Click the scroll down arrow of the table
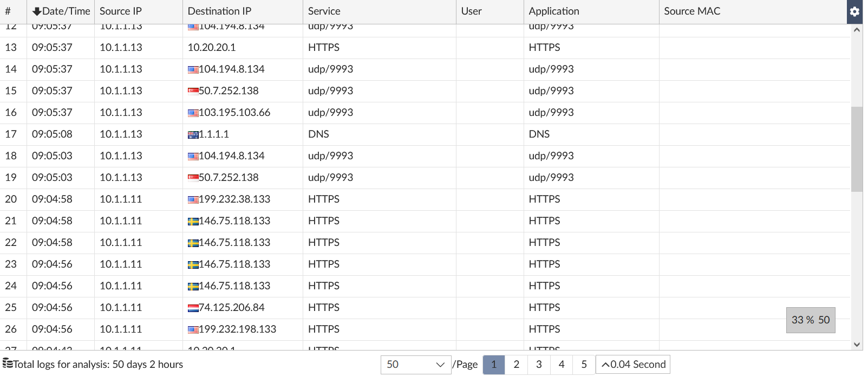The image size is (868, 376). coord(857,344)
